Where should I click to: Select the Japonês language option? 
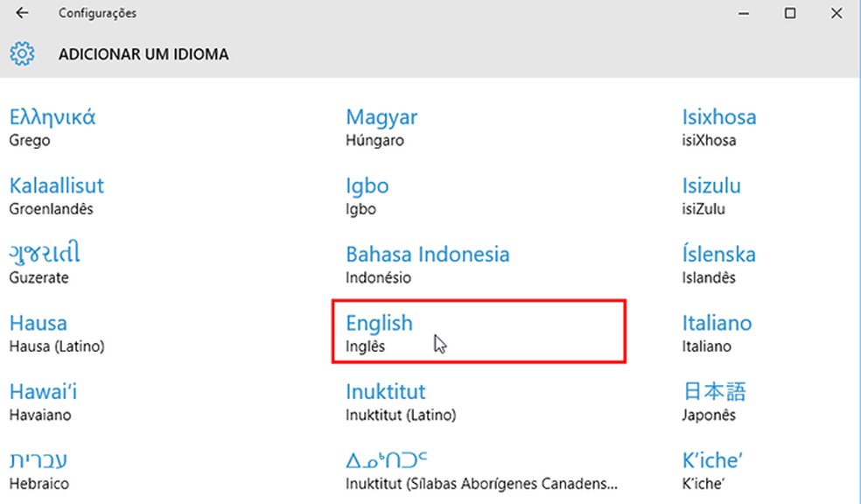click(x=714, y=401)
